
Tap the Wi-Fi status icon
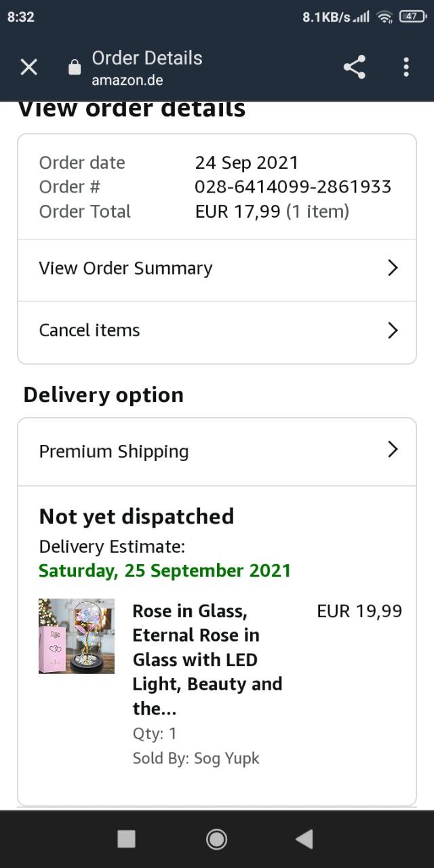385,17
